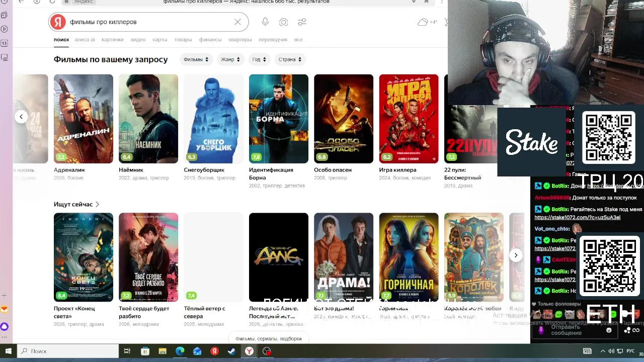Launch Microsoft Edge from taskbar
The width and height of the screenshot is (644, 362).
tap(180, 351)
